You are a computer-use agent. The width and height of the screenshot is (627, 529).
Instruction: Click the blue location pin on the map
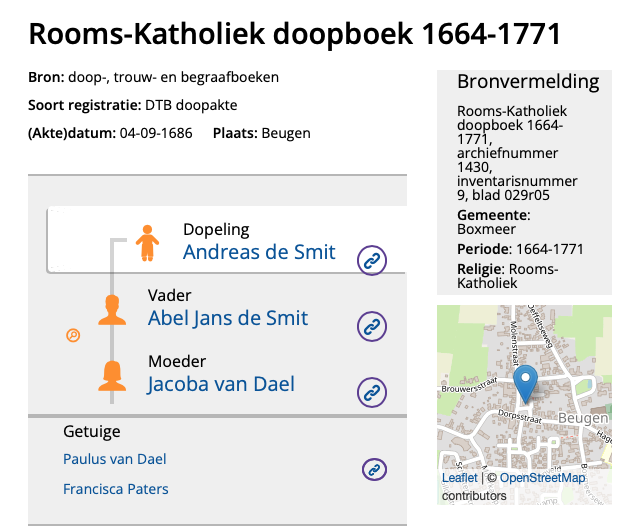(x=525, y=385)
